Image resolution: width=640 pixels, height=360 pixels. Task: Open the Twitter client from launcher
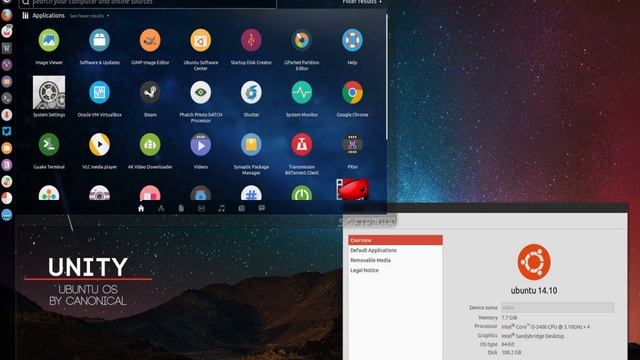point(7,131)
